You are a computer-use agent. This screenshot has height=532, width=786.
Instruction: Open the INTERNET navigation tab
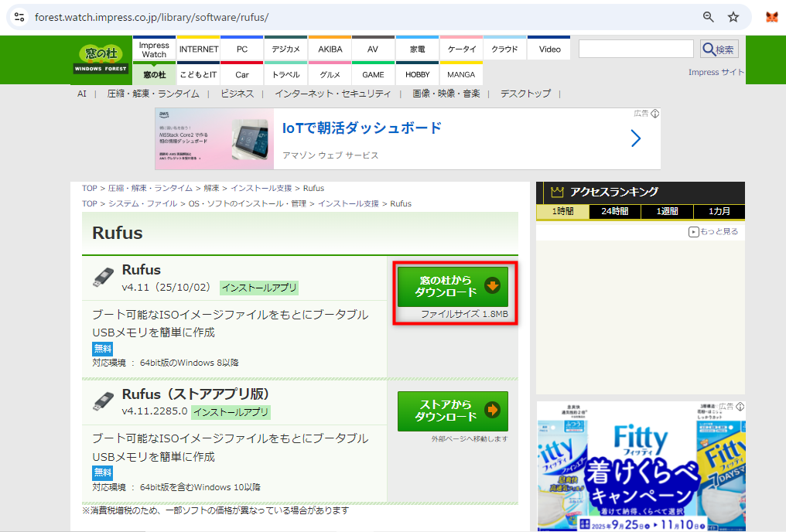[x=198, y=49]
